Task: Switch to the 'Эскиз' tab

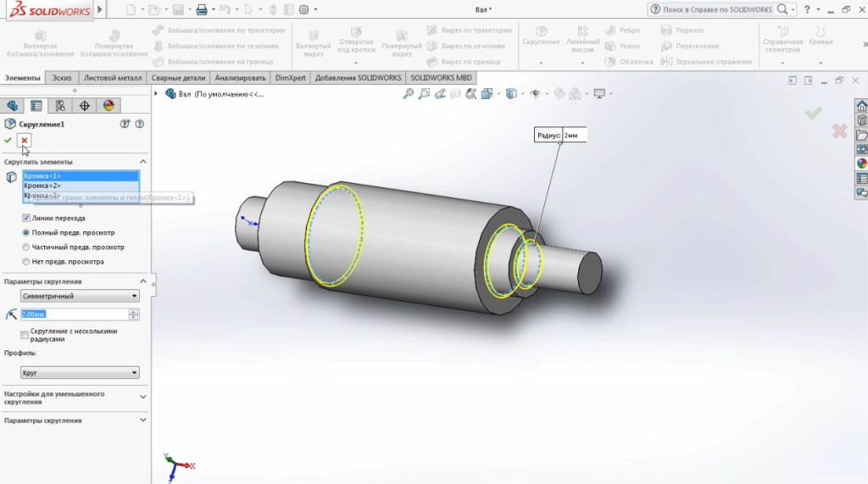Action: [61, 78]
